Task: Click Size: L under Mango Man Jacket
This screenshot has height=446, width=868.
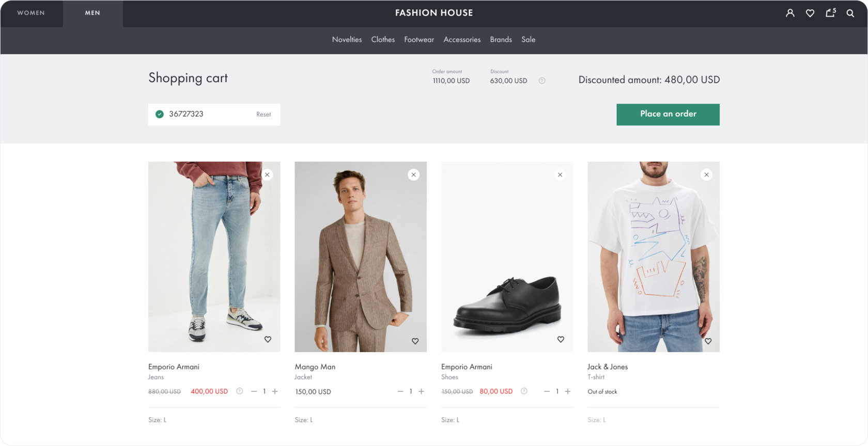Action: [304, 420]
